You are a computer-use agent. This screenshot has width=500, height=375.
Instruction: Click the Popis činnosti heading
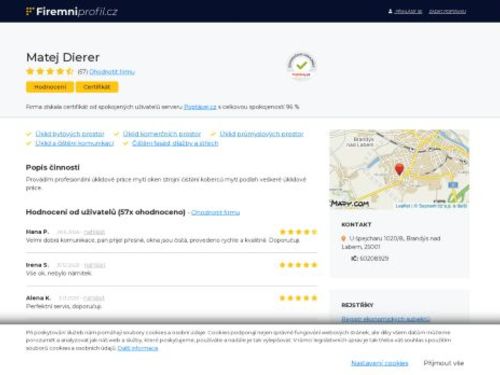53,167
